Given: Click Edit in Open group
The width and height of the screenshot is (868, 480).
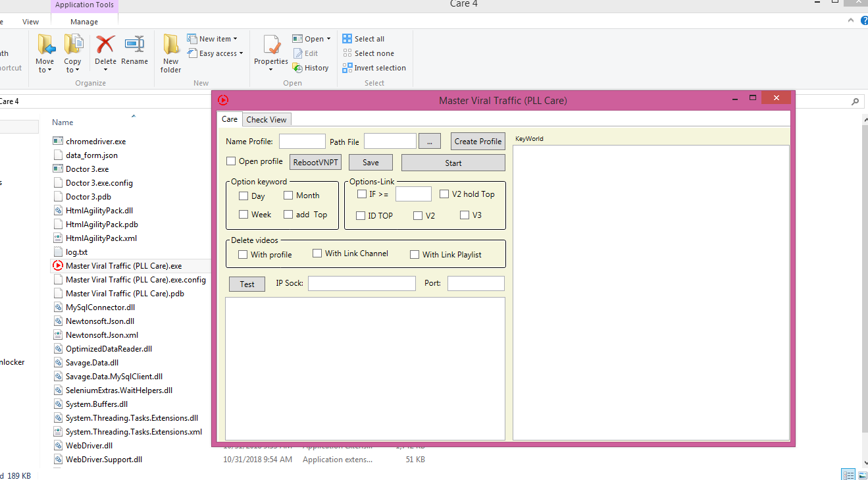Looking at the screenshot, I should click(x=305, y=53).
